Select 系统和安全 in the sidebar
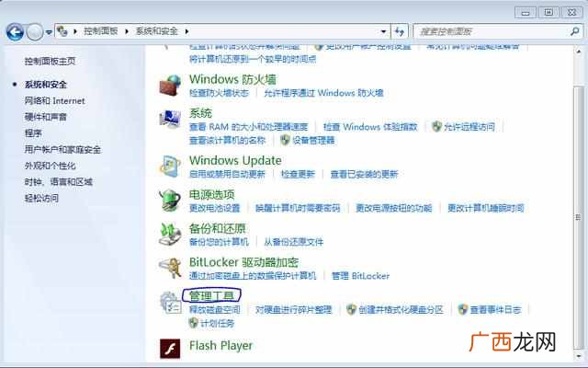588x368 pixels. click(45, 85)
